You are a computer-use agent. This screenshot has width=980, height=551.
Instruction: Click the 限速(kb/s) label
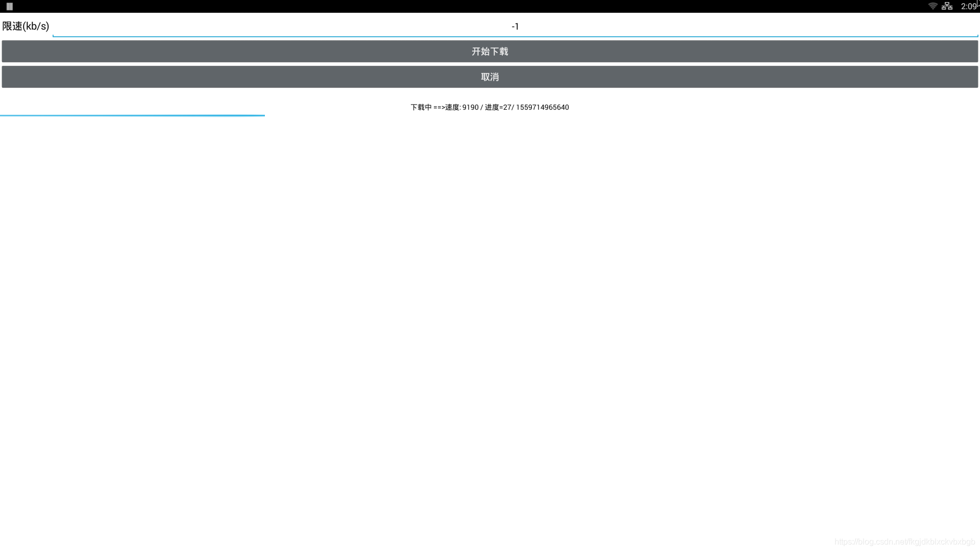[26, 26]
